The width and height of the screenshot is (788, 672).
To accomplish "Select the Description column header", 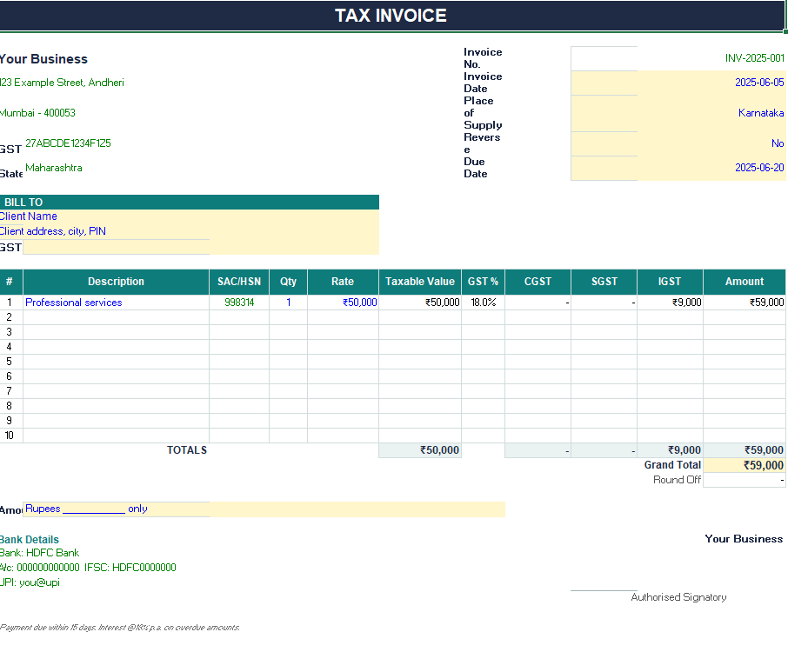I will point(116,282).
